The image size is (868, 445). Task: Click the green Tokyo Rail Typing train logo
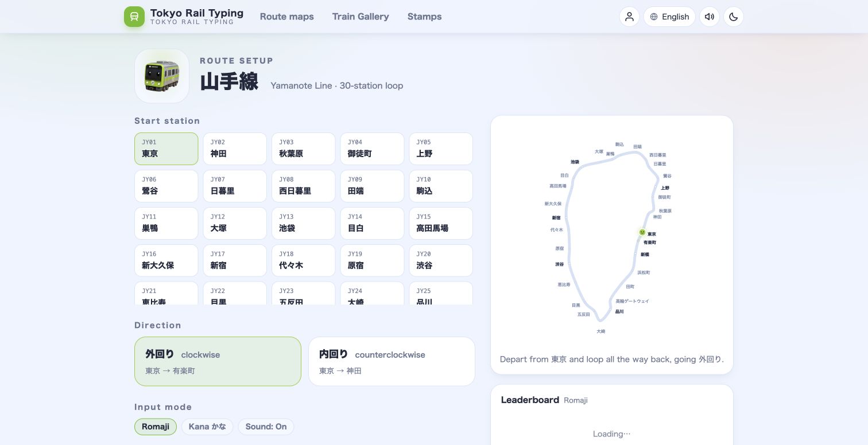tap(134, 17)
